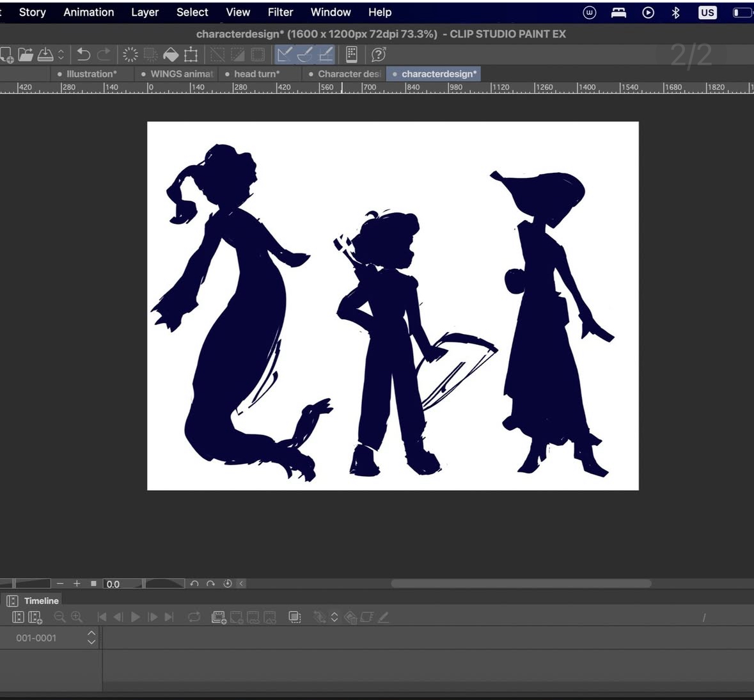Click the zoom out minus button
This screenshot has height=700, width=754.
coord(60,584)
